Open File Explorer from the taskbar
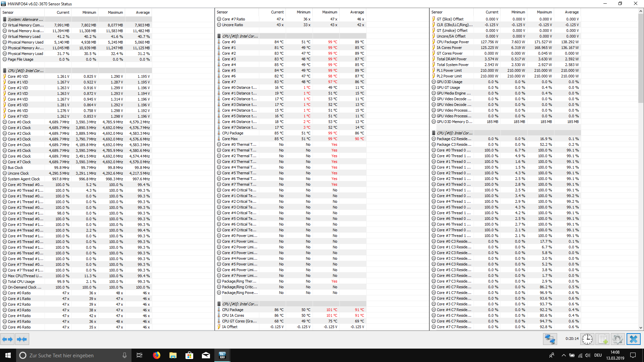 pyautogui.click(x=173, y=355)
